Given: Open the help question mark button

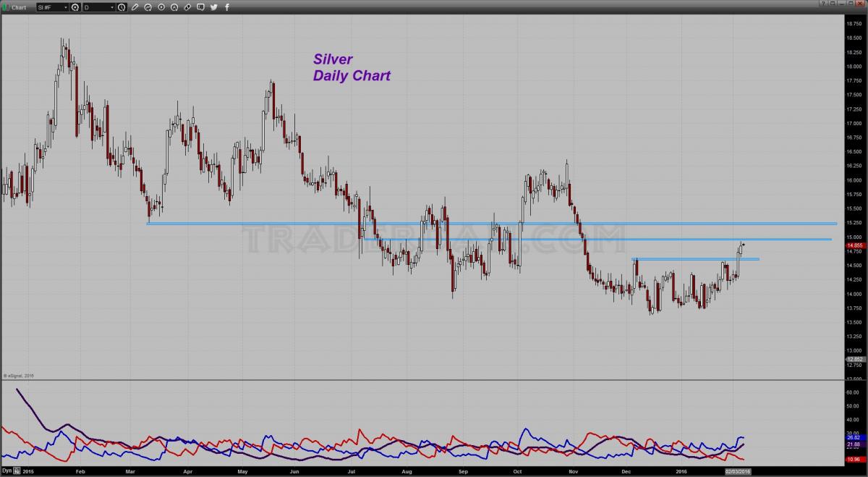Looking at the screenshot, I should pyautogui.click(x=823, y=4).
